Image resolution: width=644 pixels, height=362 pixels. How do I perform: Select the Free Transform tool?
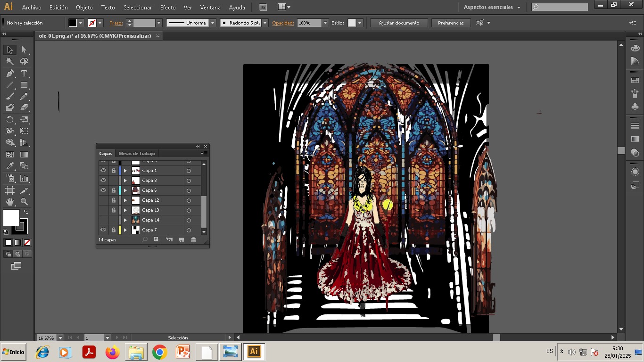[24, 131]
